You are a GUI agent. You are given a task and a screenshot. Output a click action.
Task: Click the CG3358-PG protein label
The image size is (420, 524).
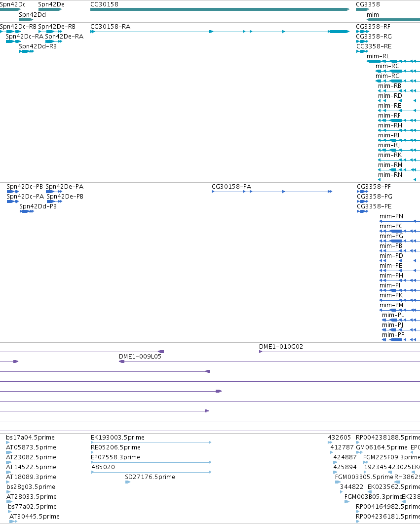pos(375,197)
